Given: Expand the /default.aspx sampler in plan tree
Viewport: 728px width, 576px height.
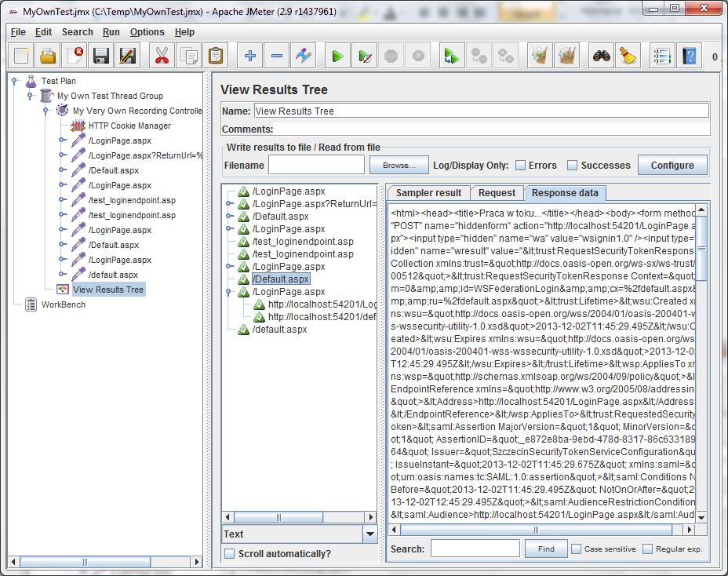Looking at the screenshot, I should click(61, 275).
